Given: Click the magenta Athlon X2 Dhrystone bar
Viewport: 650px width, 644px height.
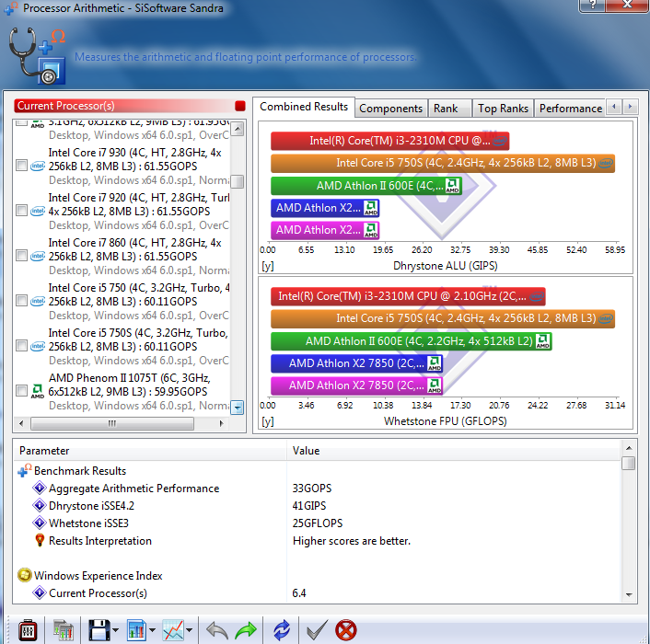Looking at the screenshot, I should [x=325, y=230].
